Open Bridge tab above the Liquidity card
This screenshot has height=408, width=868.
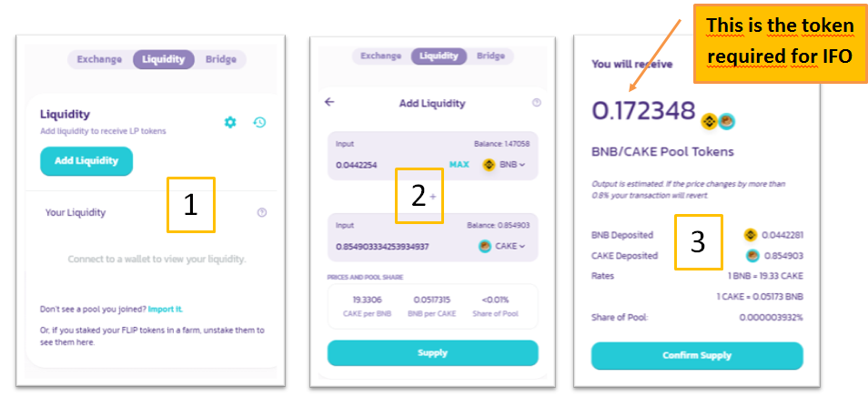pyautogui.click(x=219, y=59)
